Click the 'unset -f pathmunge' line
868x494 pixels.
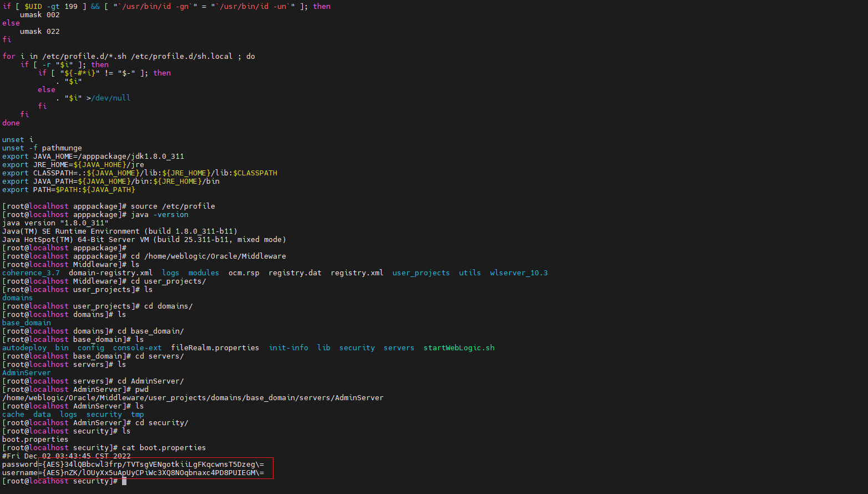42,148
